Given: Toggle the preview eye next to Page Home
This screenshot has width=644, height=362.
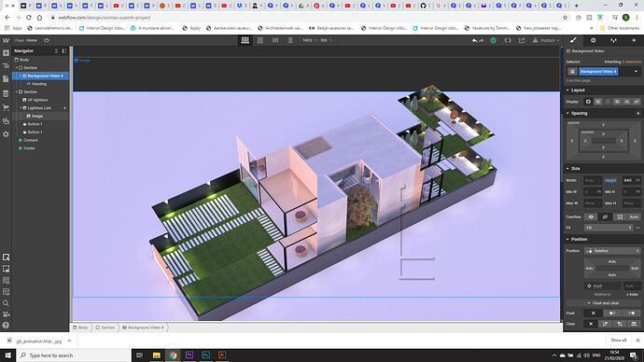Looking at the screenshot, I should pos(47,40).
